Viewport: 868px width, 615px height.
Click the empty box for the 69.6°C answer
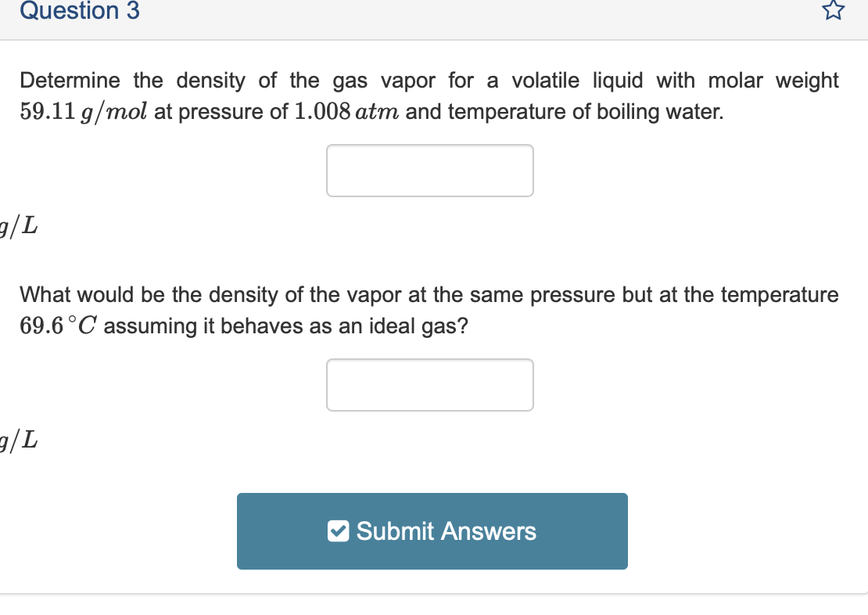(x=430, y=384)
